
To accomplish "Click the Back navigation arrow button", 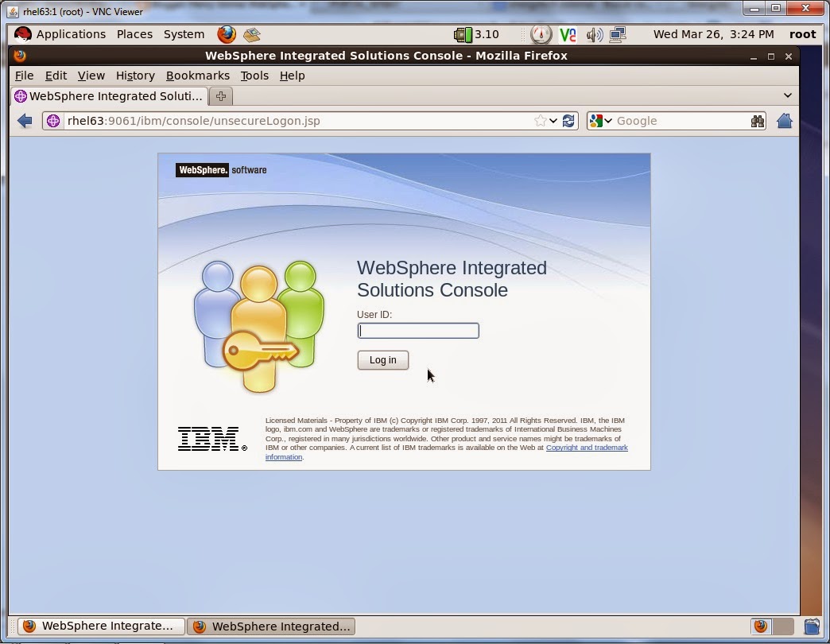I will 25,120.
